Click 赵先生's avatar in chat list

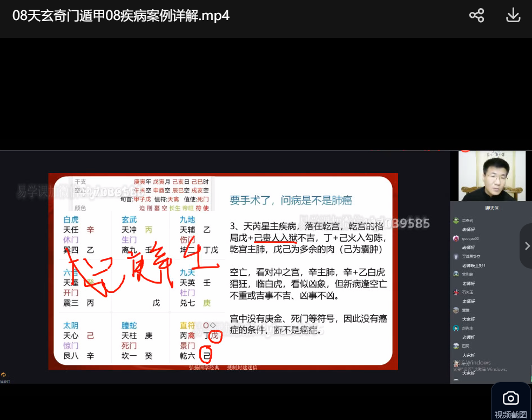[456, 328]
